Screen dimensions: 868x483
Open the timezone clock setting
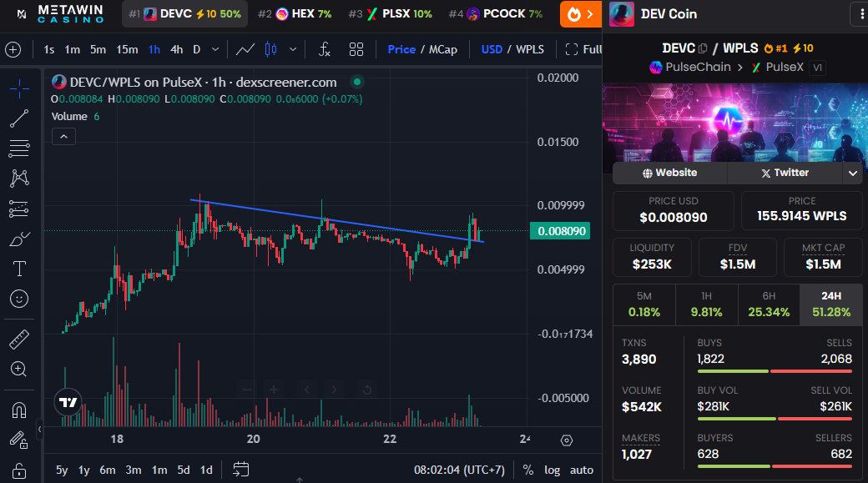[460, 470]
